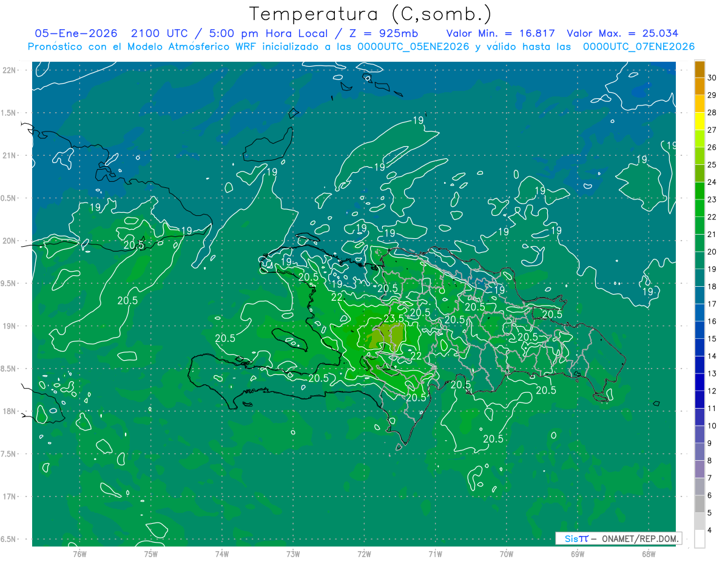Click legend value "25"
Screen dimensions: 728x562
tap(712, 165)
